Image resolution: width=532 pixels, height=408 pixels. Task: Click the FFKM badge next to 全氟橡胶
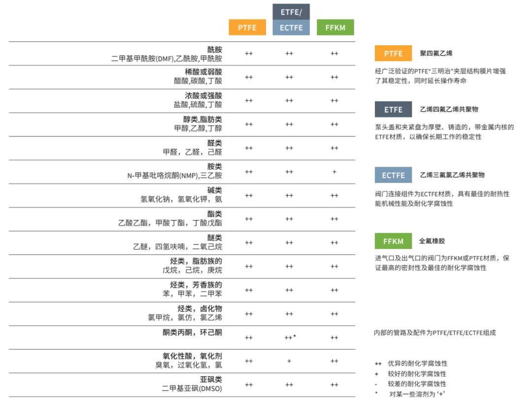[x=393, y=241]
